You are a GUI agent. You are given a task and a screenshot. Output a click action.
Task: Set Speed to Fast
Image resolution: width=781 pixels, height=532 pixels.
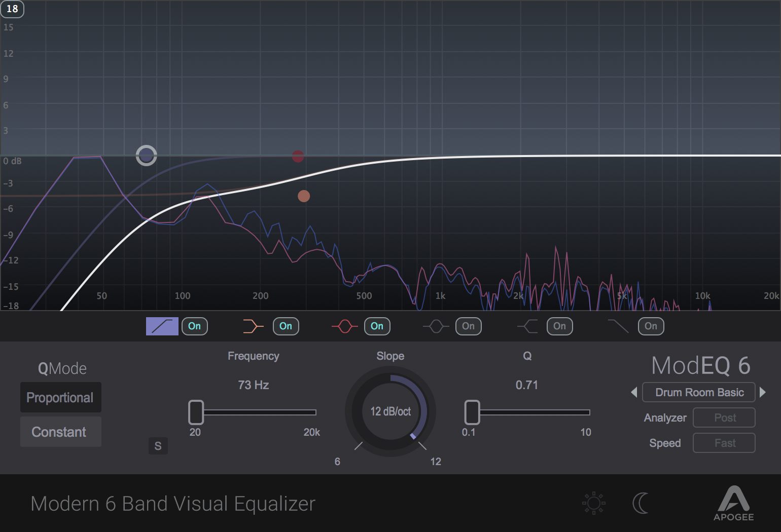coord(724,443)
